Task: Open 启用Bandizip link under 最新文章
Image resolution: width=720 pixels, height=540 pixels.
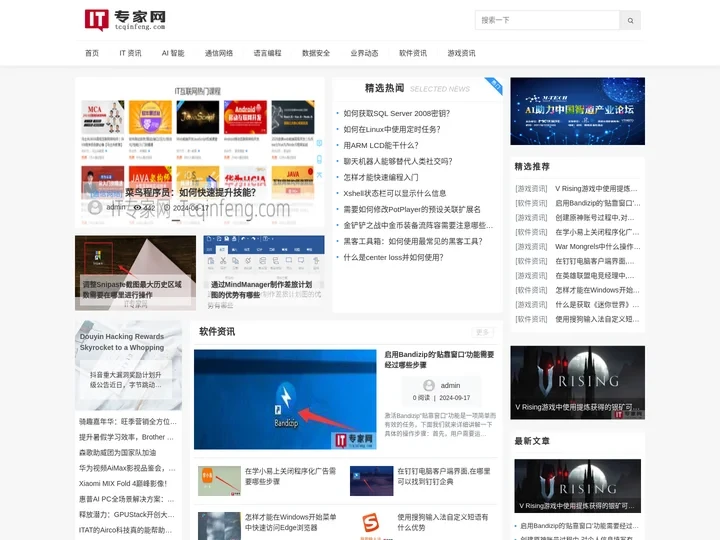Action: (579, 526)
